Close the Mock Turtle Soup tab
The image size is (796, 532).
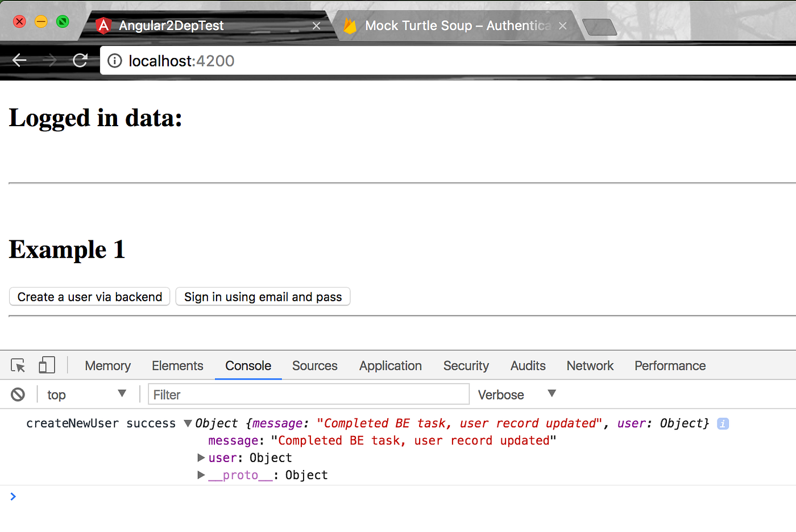563,26
